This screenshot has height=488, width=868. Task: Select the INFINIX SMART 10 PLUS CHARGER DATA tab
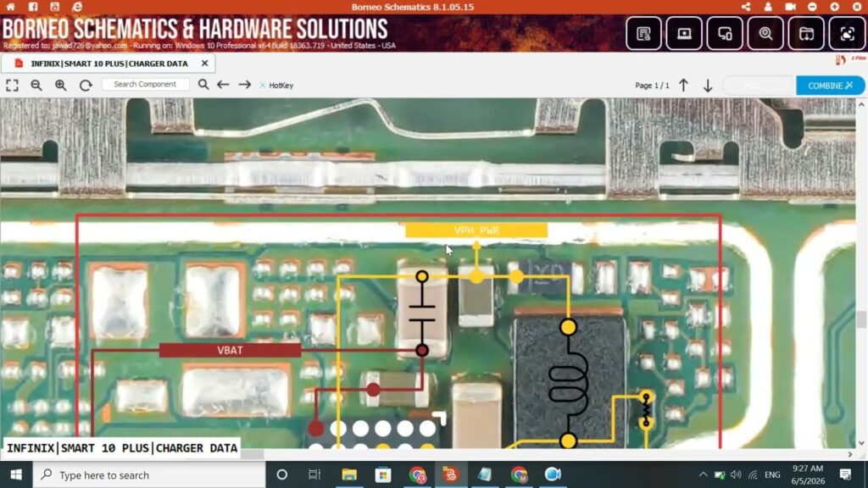[x=108, y=64]
